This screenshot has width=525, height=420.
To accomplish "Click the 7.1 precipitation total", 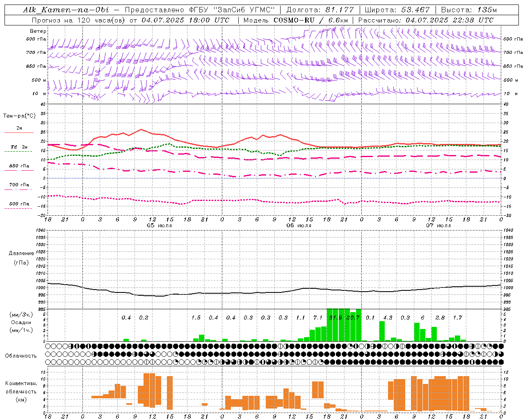I will click(318, 317).
